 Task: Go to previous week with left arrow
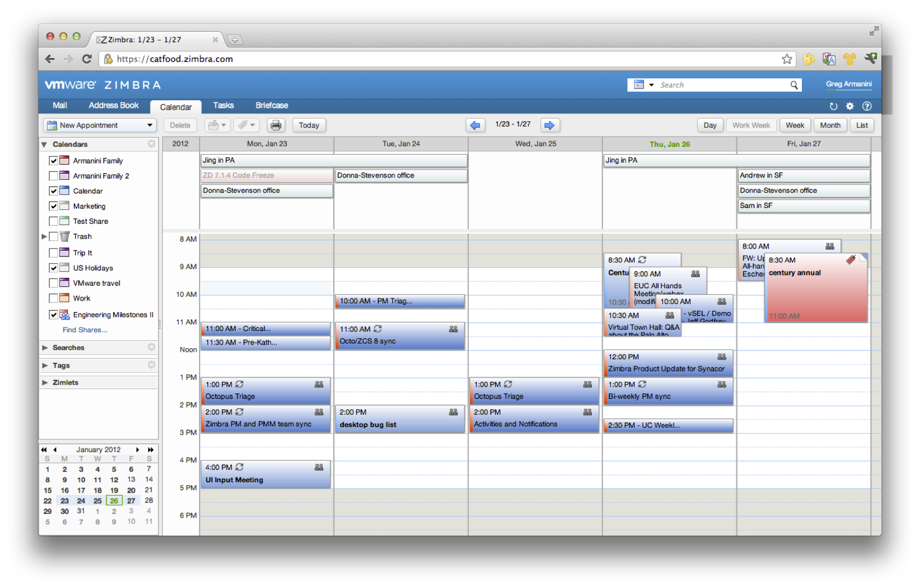tap(475, 125)
